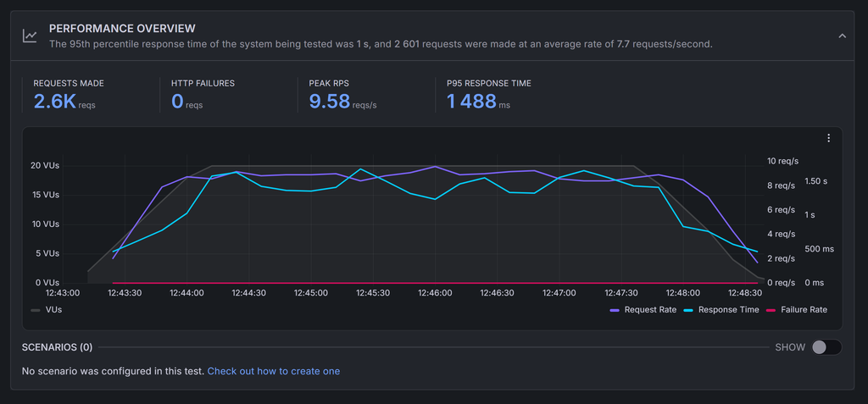The width and height of the screenshot is (868, 404).
Task: Click the 12:48:00 time axis label
Action: (683, 293)
